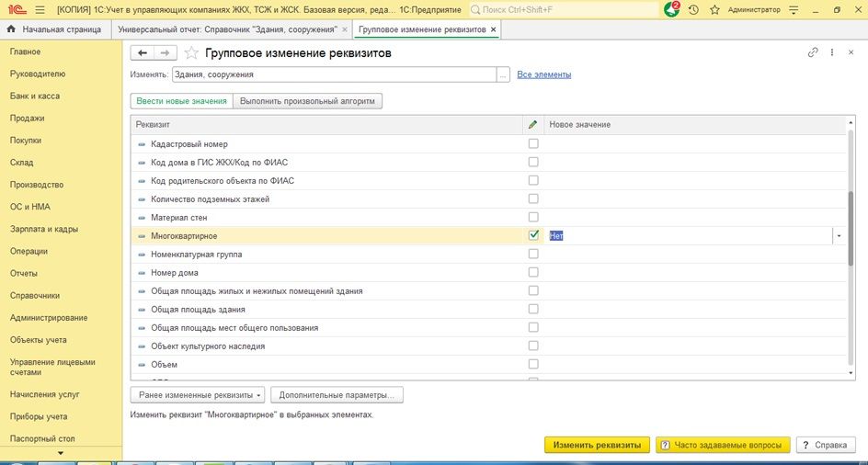Click the home icon on Начальная страница tab
This screenshot has width=868, height=465.
tap(10, 29)
